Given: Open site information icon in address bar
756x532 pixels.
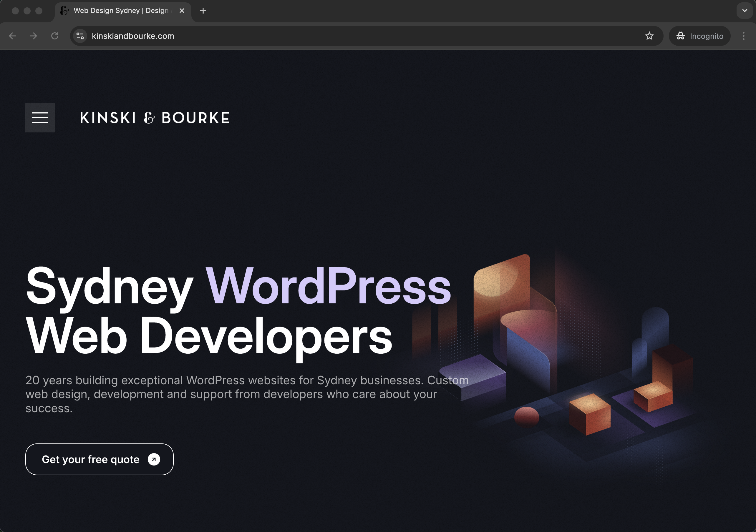Looking at the screenshot, I should coord(80,36).
